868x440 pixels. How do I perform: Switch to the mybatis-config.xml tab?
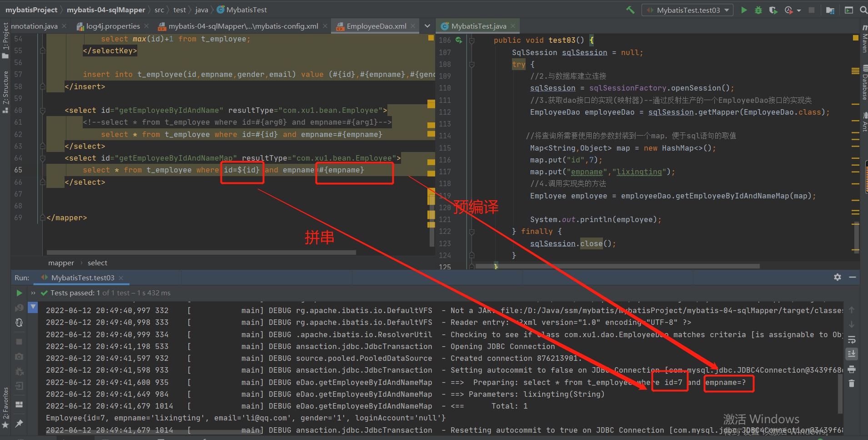(243, 26)
